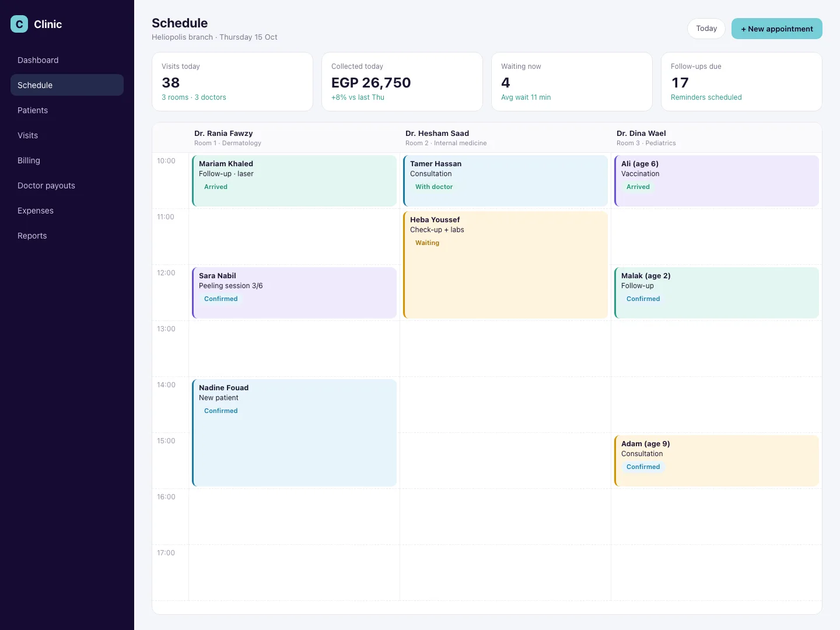Image resolution: width=840 pixels, height=630 pixels.
Task: Click '+8% vs last Thu' text
Action: point(358,97)
